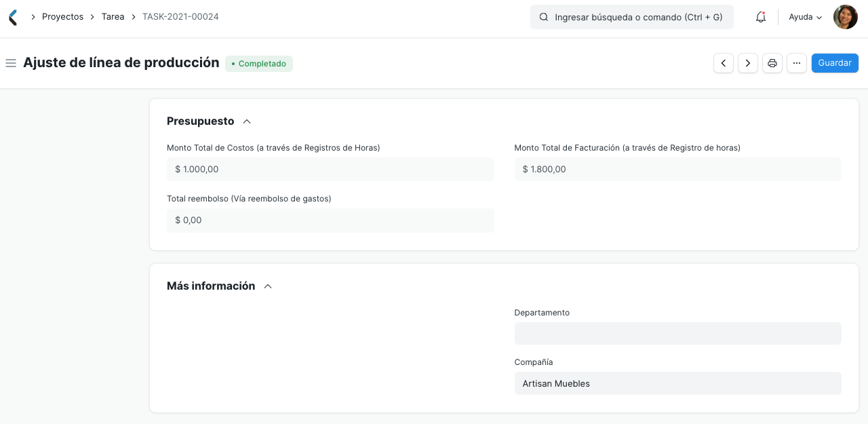Click the user profile avatar
This screenshot has width=868, height=424.
point(846,17)
